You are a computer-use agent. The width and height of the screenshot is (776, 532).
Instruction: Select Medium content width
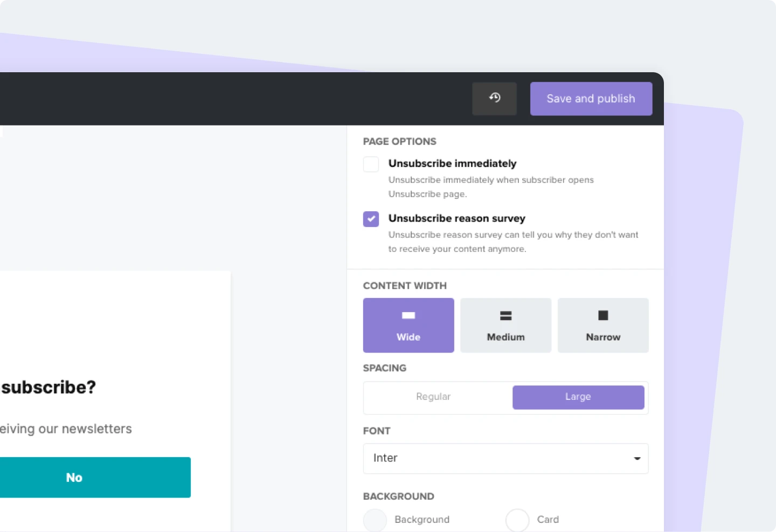pos(506,326)
